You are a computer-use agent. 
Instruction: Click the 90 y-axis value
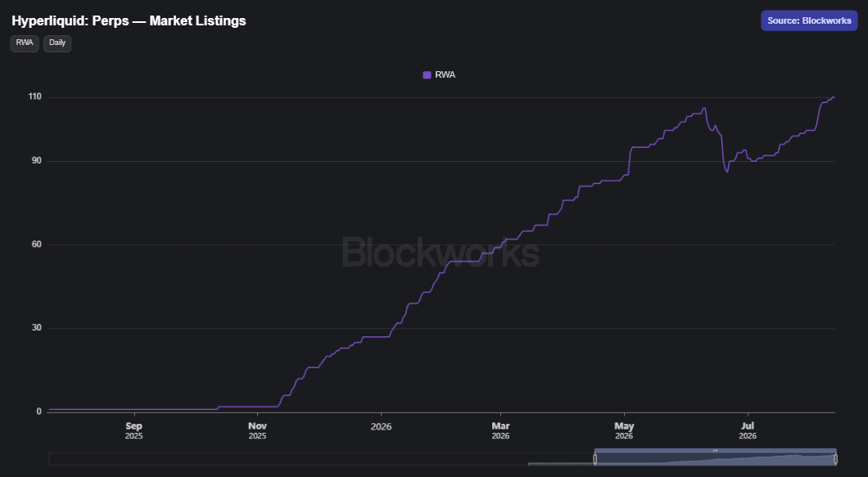pos(37,161)
